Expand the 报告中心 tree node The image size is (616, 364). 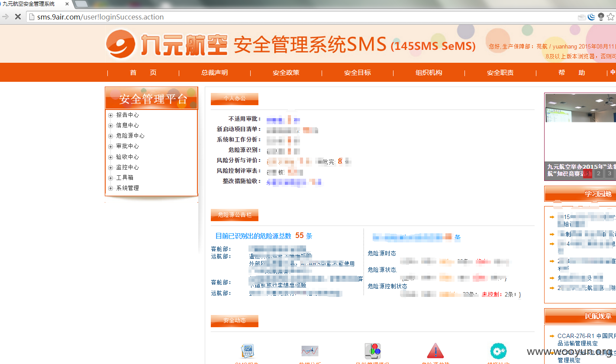[110, 115]
